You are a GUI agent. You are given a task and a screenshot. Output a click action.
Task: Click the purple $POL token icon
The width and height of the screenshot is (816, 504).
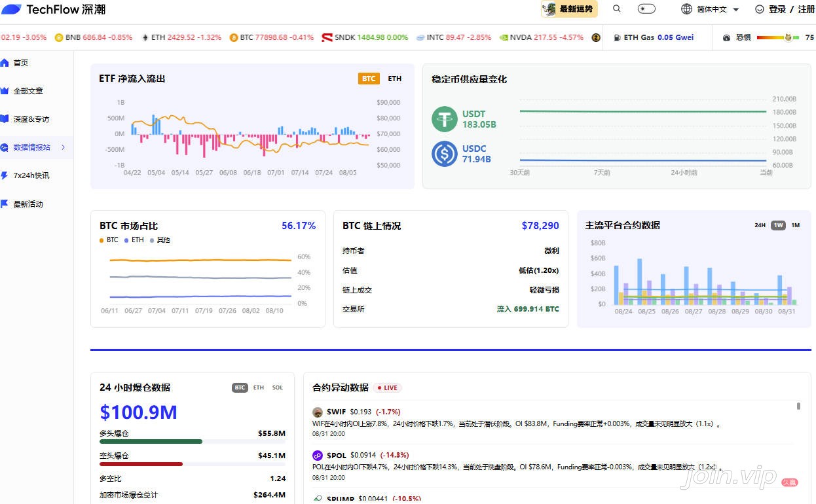(x=318, y=455)
